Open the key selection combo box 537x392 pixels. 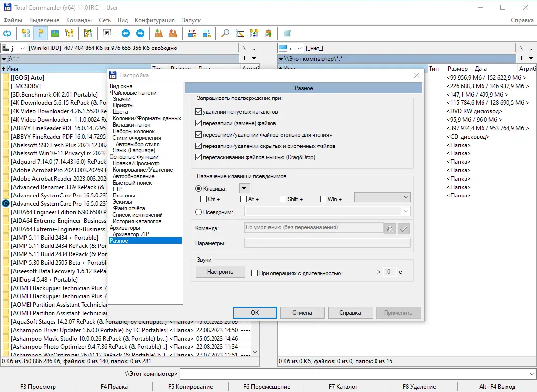(382, 197)
